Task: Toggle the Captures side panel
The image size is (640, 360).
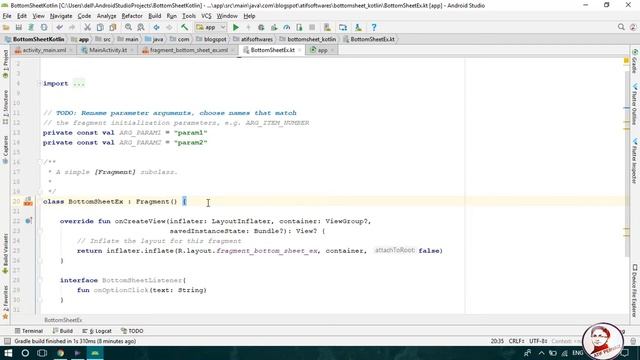Action: click(5, 150)
